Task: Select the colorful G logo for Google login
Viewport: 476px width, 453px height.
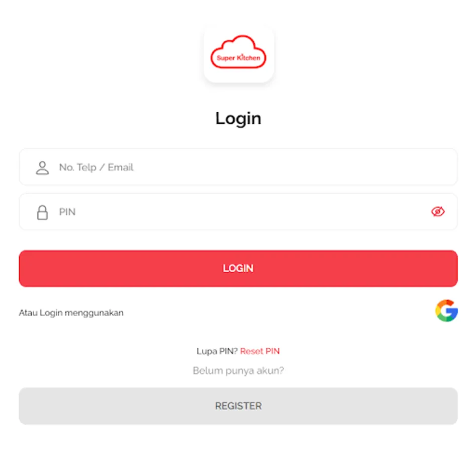Action: click(446, 311)
